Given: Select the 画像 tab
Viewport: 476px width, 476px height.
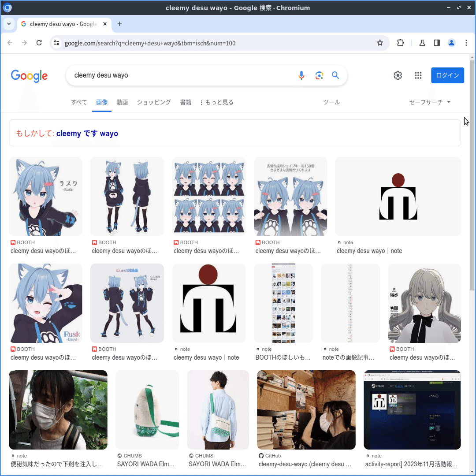Looking at the screenshot, I should click(x=102, y=102).
